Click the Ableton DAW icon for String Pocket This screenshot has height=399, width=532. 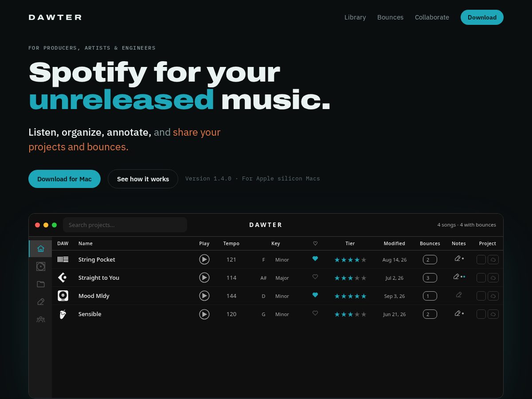point(63,259)
